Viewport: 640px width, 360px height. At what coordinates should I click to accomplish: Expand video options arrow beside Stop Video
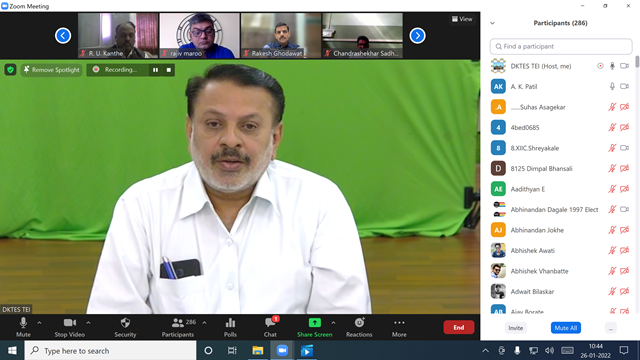point(88,323)
